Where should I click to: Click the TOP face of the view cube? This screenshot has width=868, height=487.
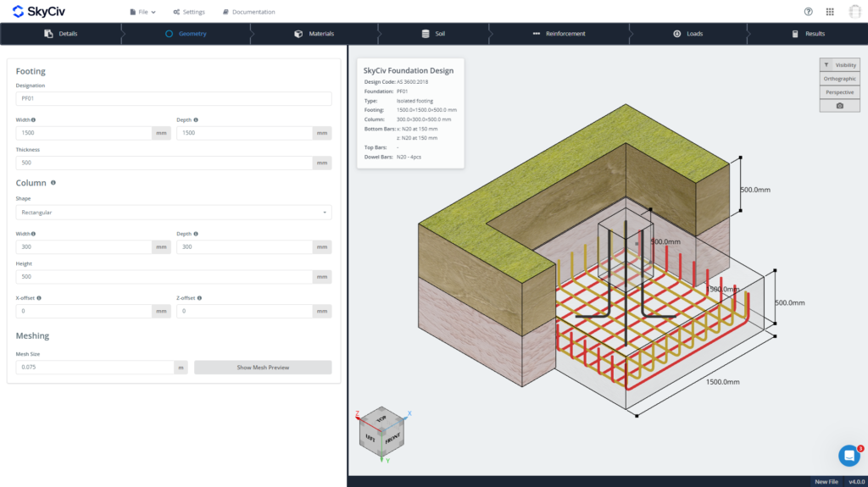pos(381,419)
